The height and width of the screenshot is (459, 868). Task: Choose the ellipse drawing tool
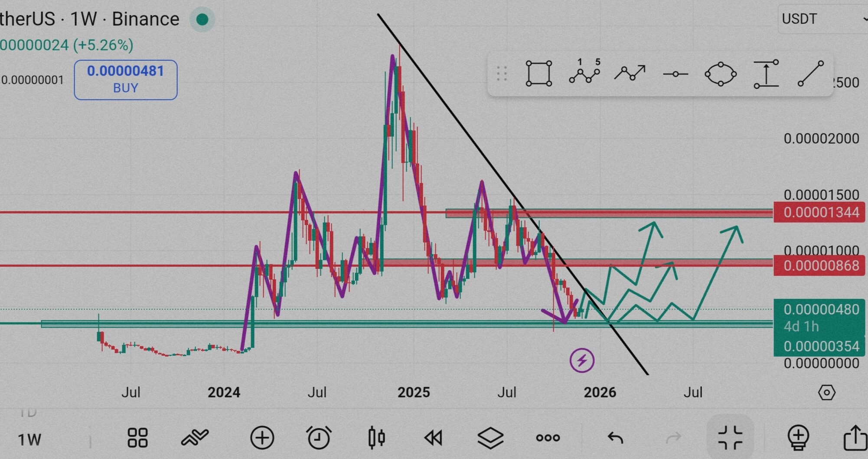[720, 74]
